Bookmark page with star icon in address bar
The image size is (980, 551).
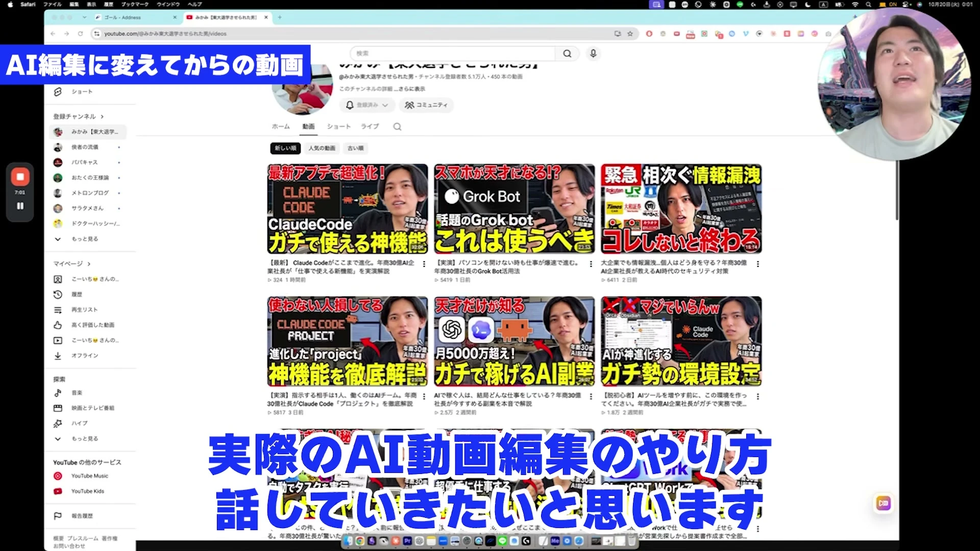[x=630, y=34]
